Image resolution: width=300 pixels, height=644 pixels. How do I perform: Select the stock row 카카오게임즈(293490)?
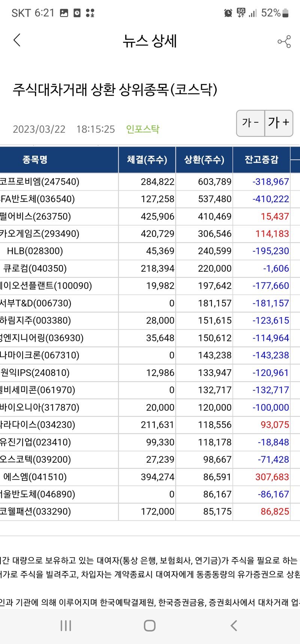[x=150, y=234]
